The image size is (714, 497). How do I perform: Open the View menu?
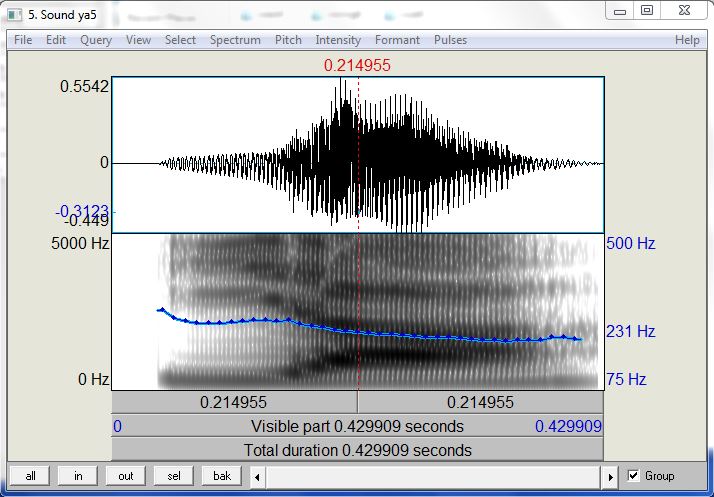click(138, 40)
